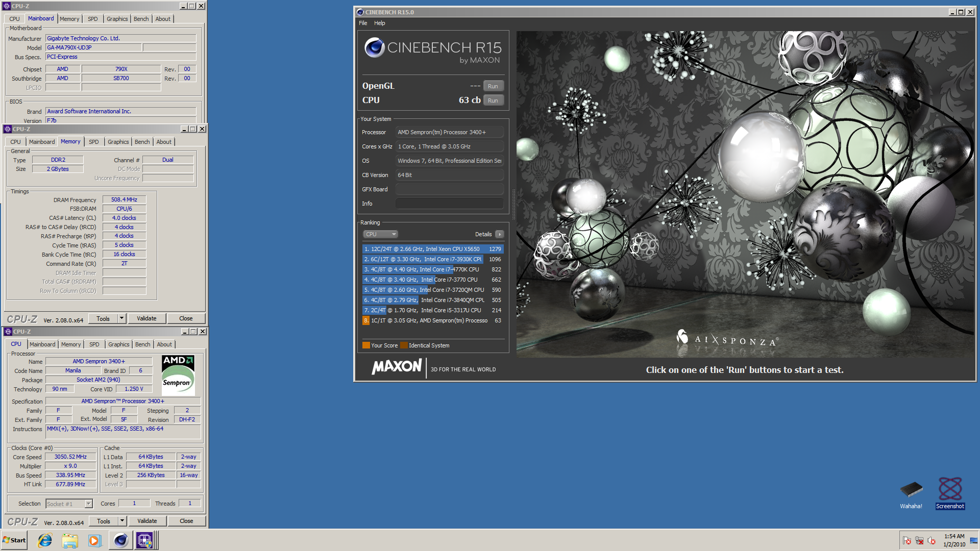The width and height of the screenshot is (980, 551).
Task: Select ranking row Intel Xeon CPU X5650
Action: pyautogui.click(x=433, y=249)
